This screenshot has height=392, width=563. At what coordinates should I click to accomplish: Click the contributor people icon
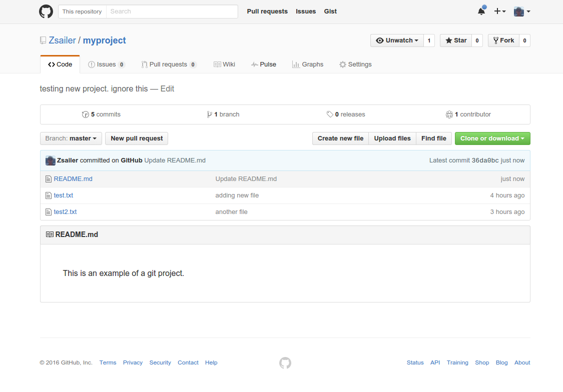[449, 114]
